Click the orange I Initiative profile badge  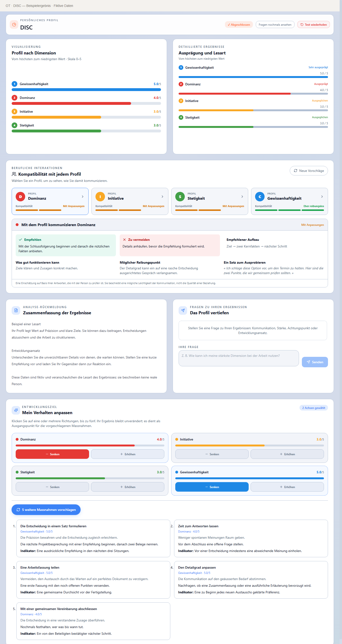click(100, 197)
